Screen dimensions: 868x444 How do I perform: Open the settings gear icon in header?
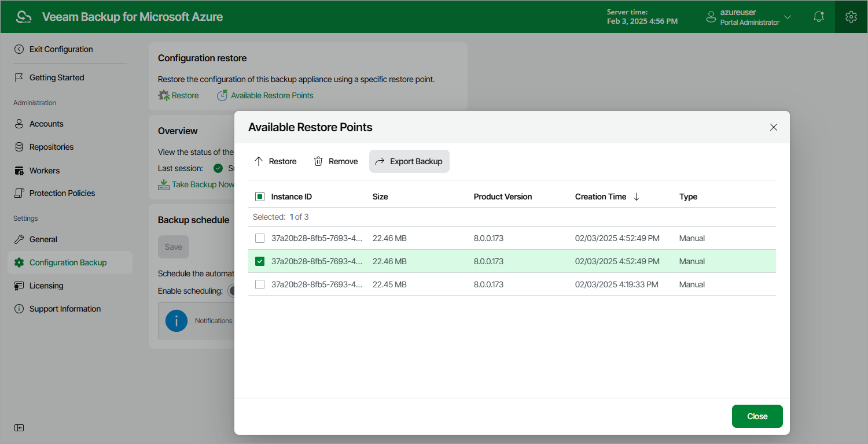(x=851, y=17)
